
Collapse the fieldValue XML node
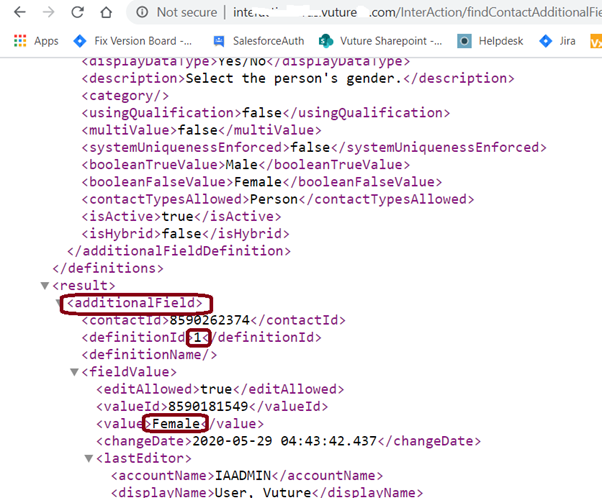74,372
